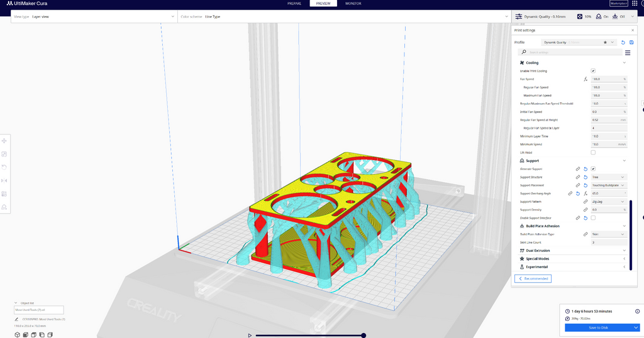
Task: Select the Support Blocker tool
Action: click(4, 207)
